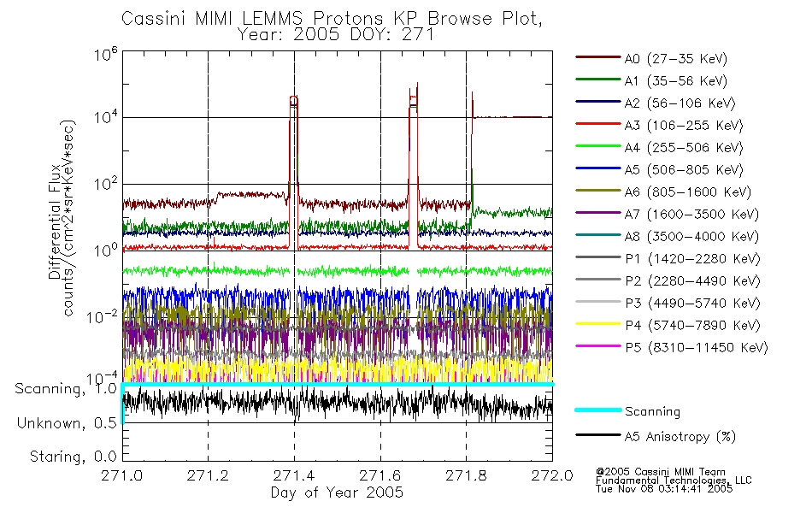Click the timestamp Tue Nov 08 03:14:41 2005

[664, 489]
